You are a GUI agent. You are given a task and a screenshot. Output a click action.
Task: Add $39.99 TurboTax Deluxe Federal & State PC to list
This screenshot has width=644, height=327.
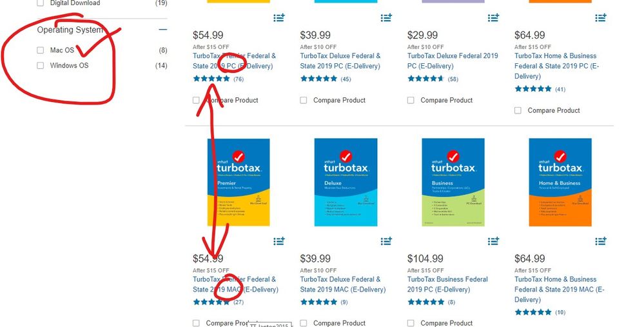click(386, 17)
